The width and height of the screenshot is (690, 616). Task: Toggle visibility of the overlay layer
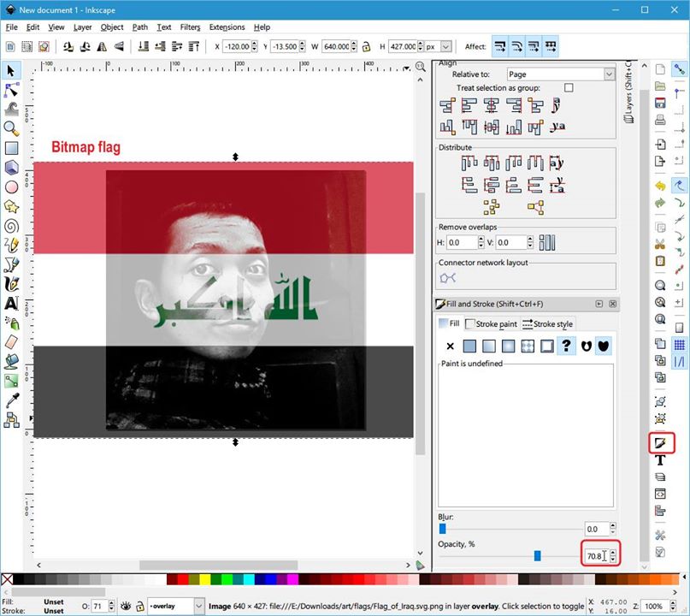126,606
